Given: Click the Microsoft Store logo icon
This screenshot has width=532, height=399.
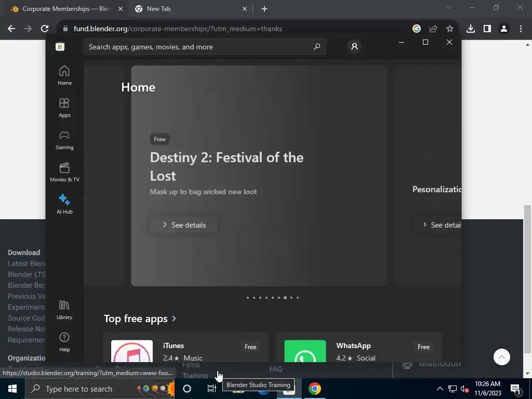Looking at the screenshot, I should coord(60,46).
